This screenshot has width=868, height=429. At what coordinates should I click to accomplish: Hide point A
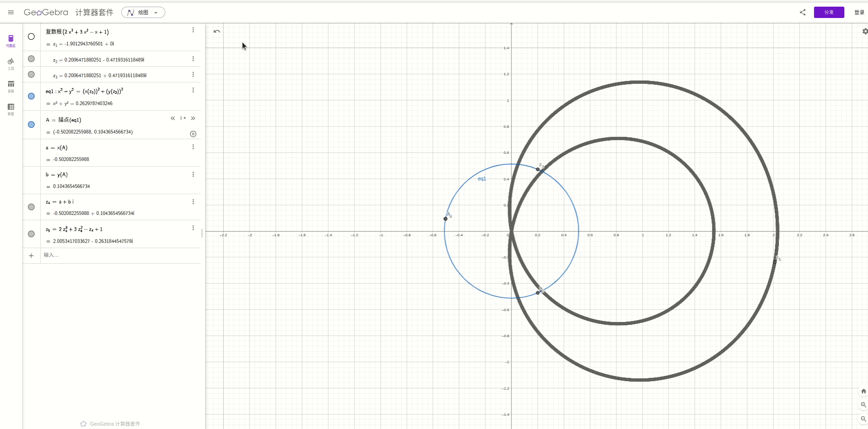pos(31,125)
